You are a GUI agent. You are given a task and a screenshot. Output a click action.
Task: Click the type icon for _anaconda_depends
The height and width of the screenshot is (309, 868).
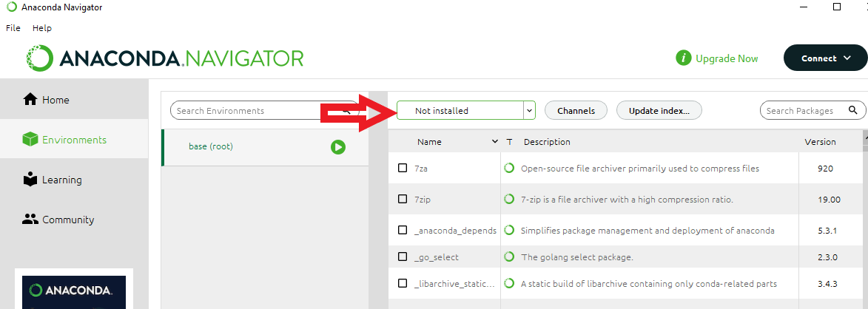pyautogui.click(x=509, y=230)
